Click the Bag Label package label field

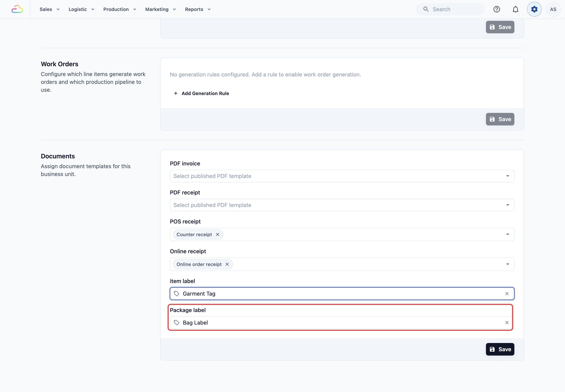pos(342,322)
